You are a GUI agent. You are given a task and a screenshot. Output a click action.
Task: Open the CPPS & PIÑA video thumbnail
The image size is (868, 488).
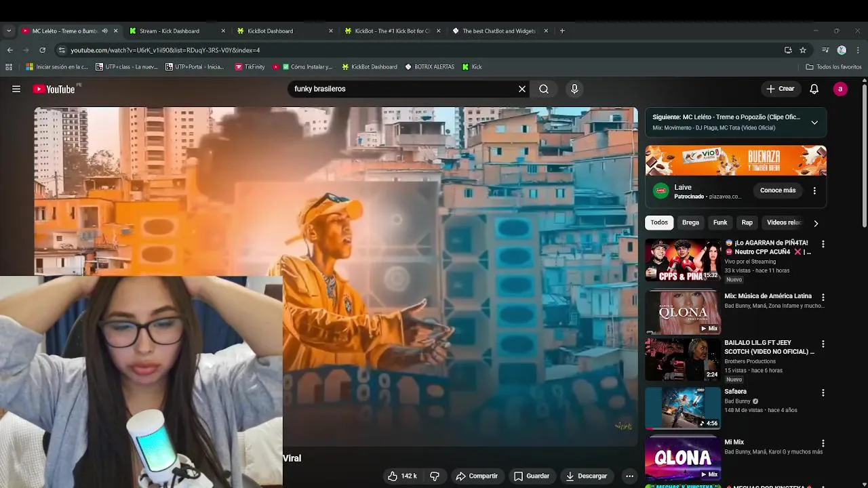pos(683,260)
